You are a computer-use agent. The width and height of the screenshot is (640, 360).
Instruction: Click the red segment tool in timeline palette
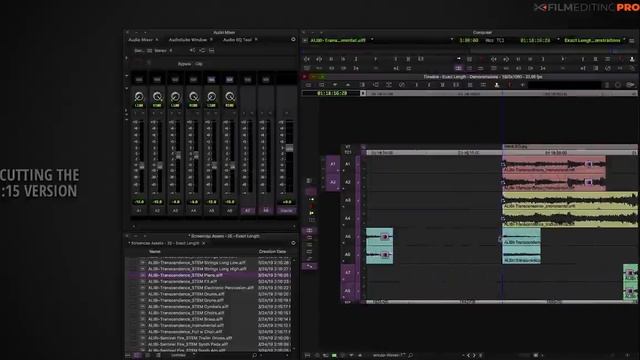tap(312, 206)
